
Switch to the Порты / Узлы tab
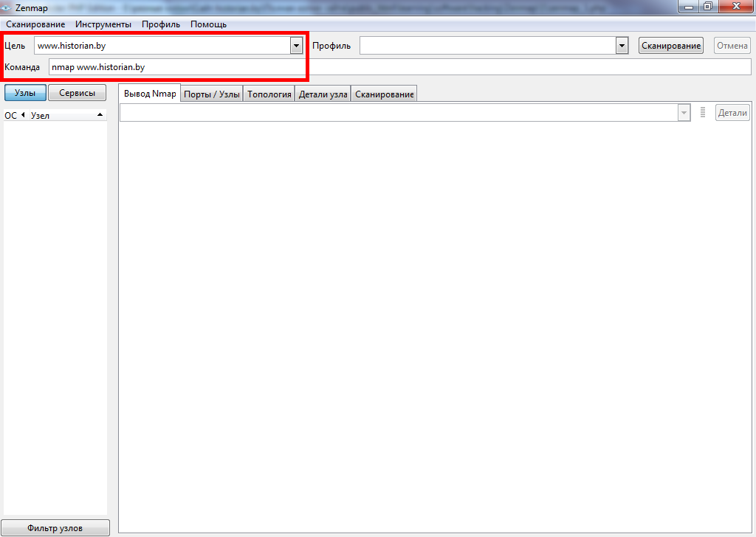(x=211, y=94)
